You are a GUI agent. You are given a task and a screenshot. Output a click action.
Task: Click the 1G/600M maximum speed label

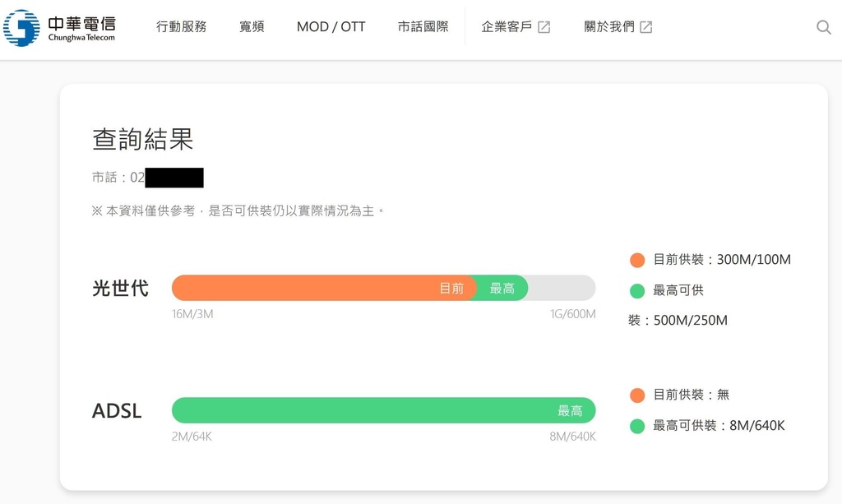click(572, 314)
